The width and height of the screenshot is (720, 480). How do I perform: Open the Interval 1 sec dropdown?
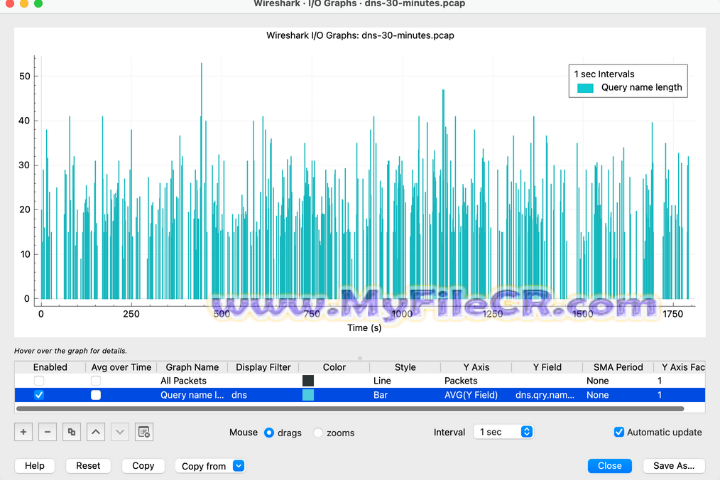click(x=504, y=432)
